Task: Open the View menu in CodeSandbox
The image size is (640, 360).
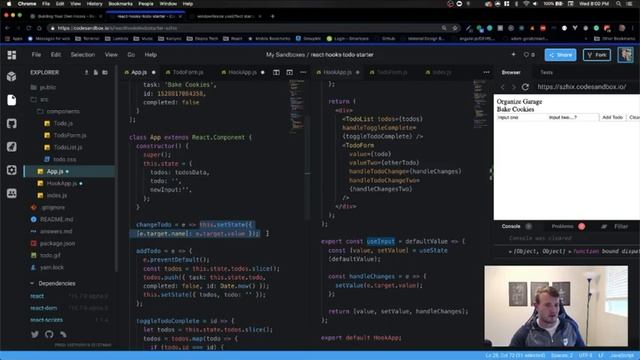Action: pos(111,55)
